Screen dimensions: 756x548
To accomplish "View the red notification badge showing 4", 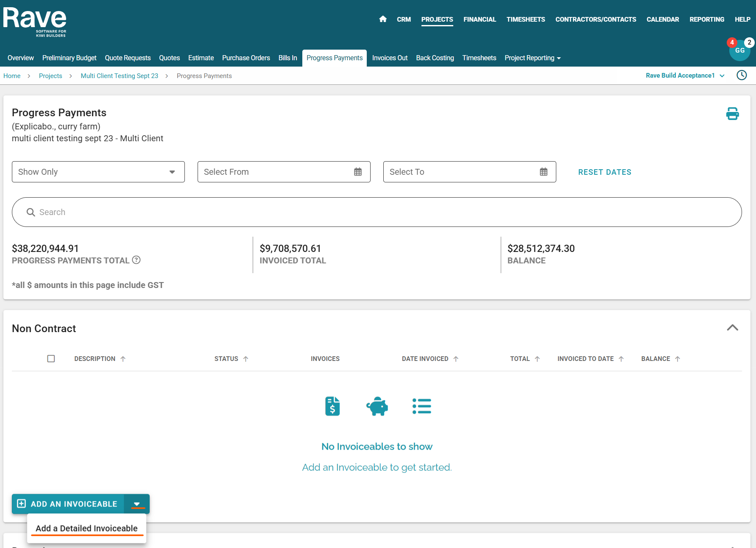I will click(732, 42).
